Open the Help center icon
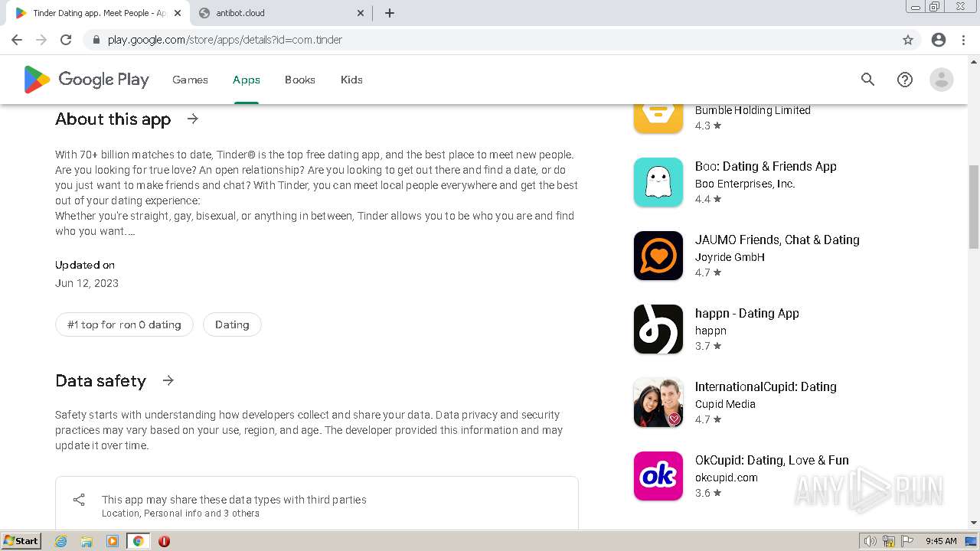Image resolution: width=980 pixels, height=551 pixels. pos(905,80)
